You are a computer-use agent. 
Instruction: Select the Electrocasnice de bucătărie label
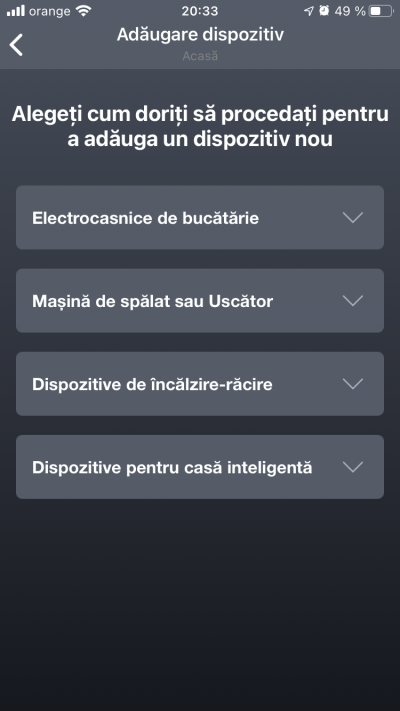(x=146, y=218)
